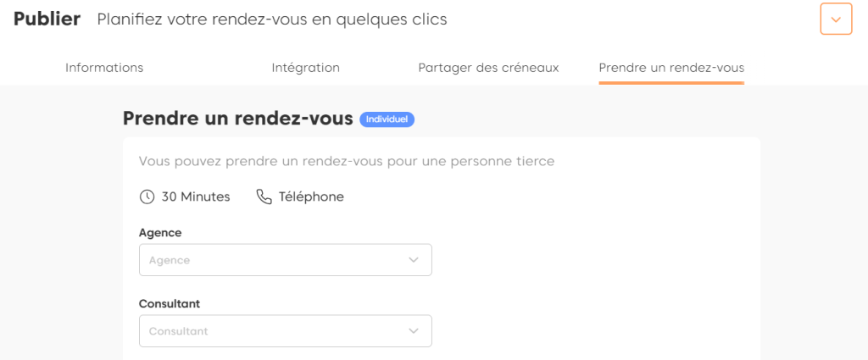Click the Agence field label
Image resolution: width=868 pixels, height=360 pixels.
pos(160,232)
